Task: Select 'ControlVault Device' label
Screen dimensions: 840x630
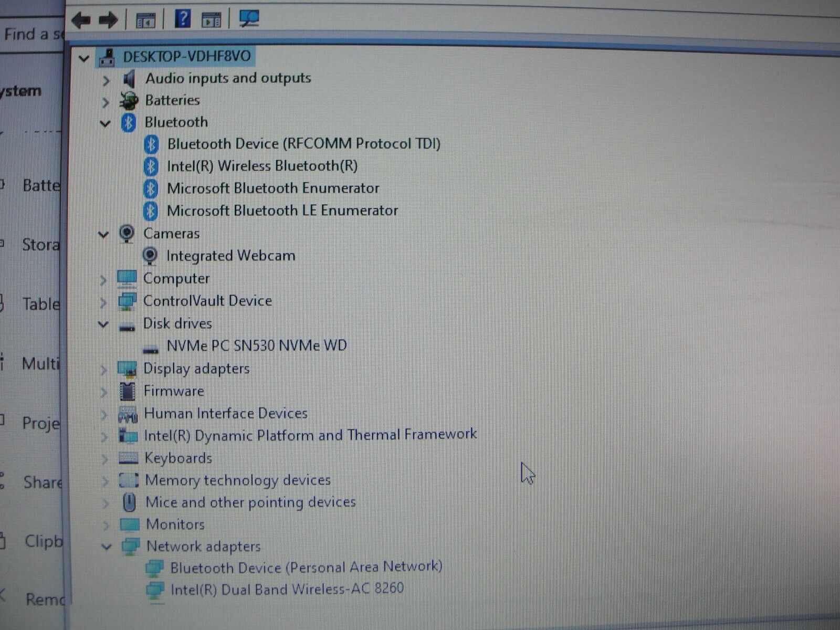Action: [207, 301]
